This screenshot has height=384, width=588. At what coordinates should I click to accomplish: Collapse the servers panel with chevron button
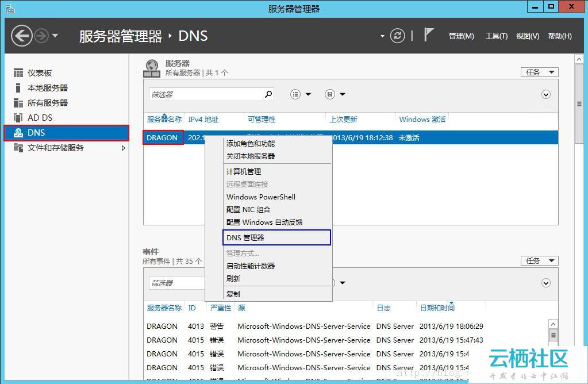[546, 94]
